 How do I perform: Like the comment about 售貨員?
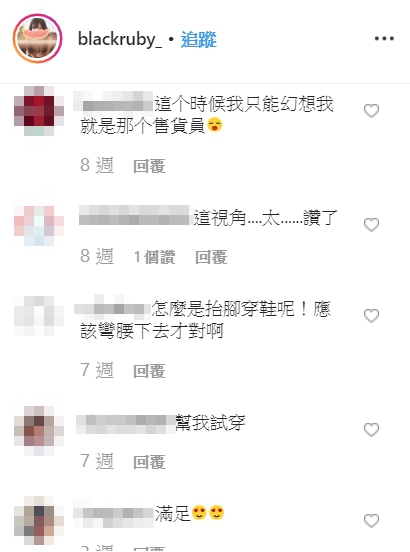(x=371, y=111)
